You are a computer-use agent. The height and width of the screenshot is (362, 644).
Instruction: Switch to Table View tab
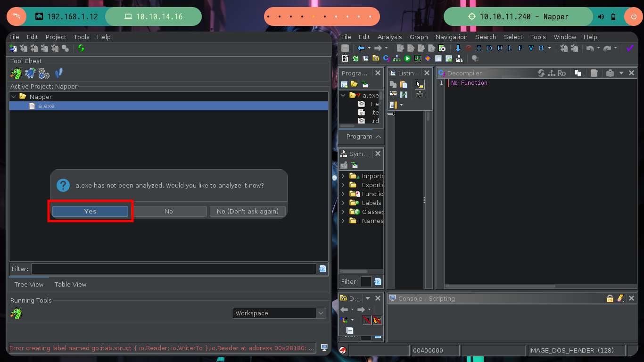click(70, 284)
